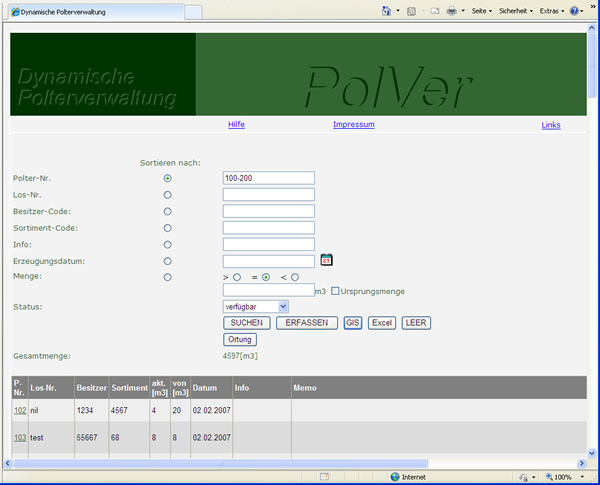Open the Sicherheit menu

(516, 11)
